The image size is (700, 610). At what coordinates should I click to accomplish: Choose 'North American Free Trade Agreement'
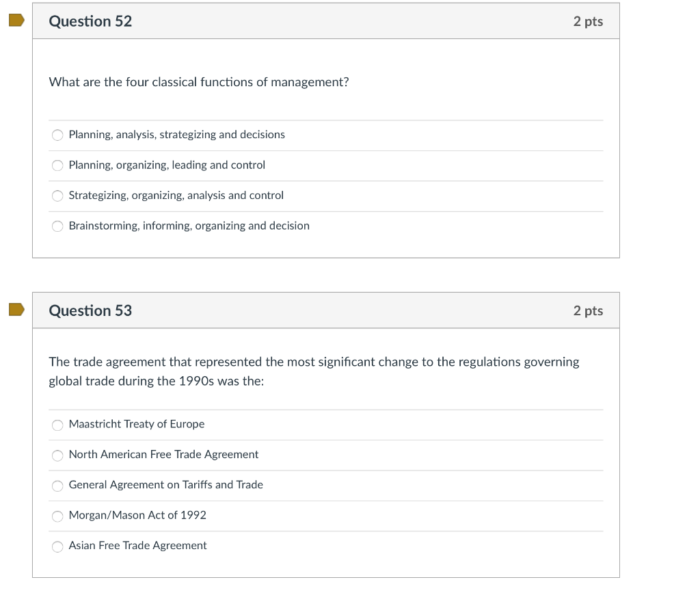(57, 455)
